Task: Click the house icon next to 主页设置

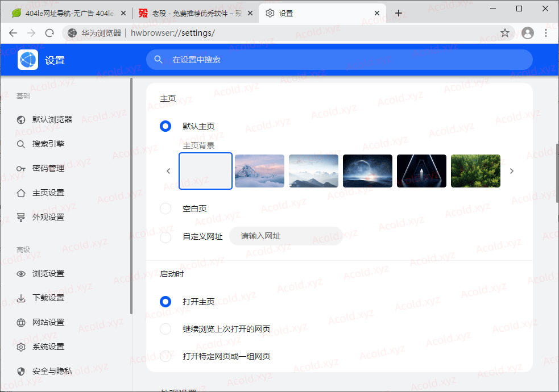Action: pos(21,193)
